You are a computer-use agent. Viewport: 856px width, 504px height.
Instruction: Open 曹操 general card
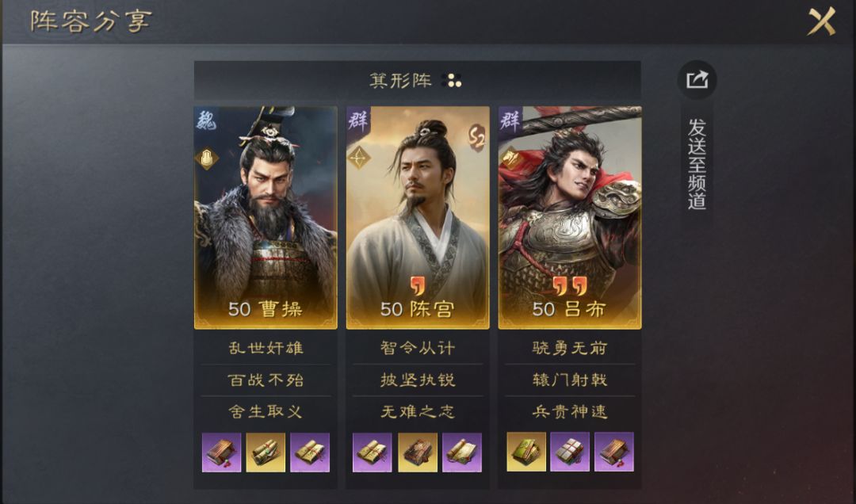coord(266,217)
